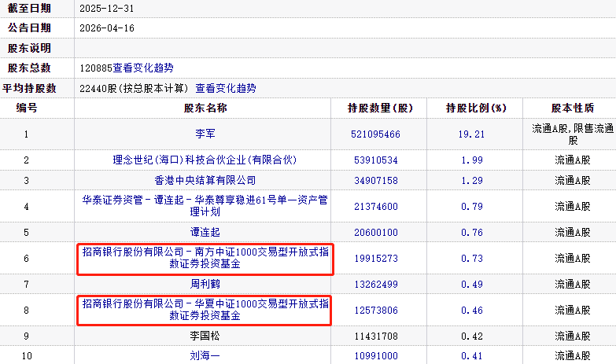Click holding quantity 521095466

(375, 134)
